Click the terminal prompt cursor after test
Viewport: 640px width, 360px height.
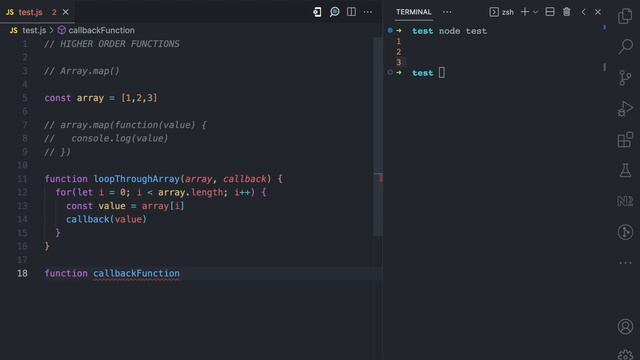click(x=442, y=73)
